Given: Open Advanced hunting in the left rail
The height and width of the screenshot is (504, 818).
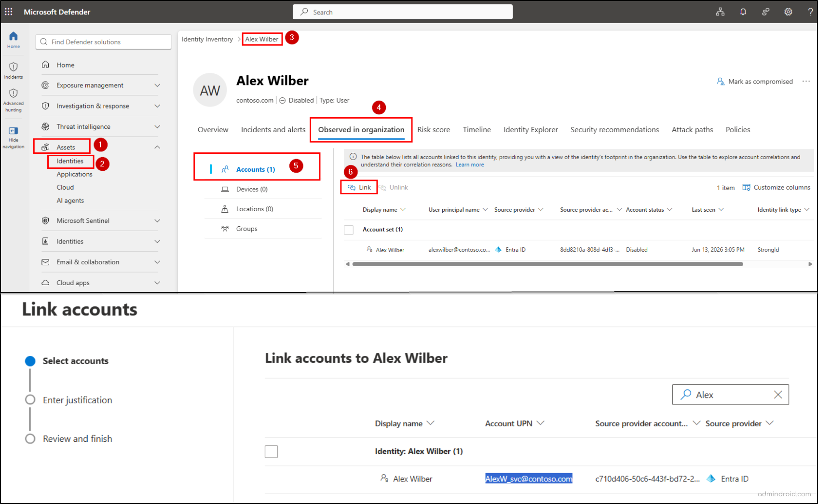Looking at the screenshot, I should coord(14,100).
